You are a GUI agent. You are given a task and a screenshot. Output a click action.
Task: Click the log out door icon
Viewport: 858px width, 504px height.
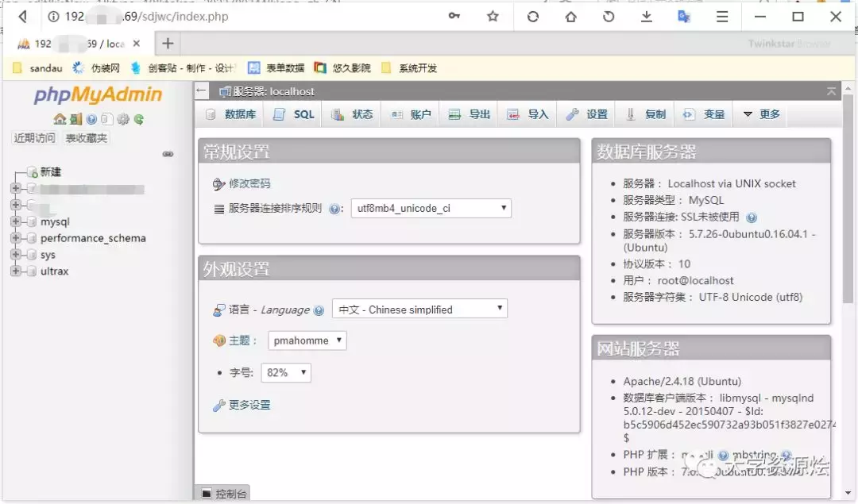click(x=75, y=119)
